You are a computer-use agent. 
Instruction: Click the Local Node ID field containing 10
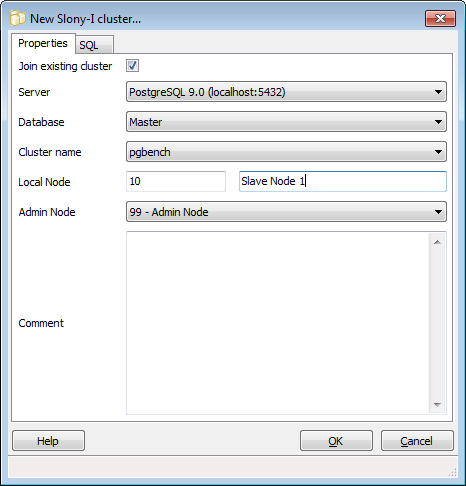176,181
